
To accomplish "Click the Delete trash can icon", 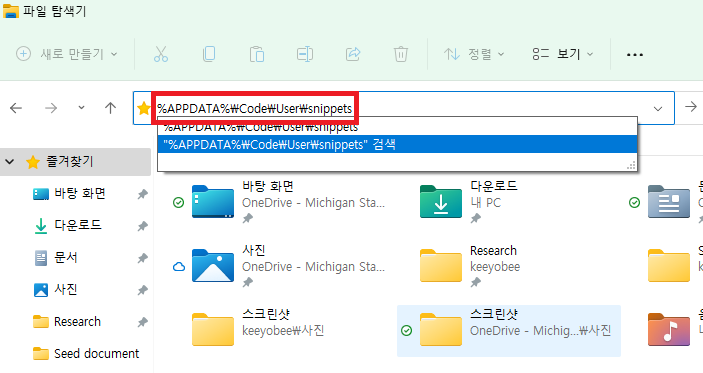I will pos(401,54).
